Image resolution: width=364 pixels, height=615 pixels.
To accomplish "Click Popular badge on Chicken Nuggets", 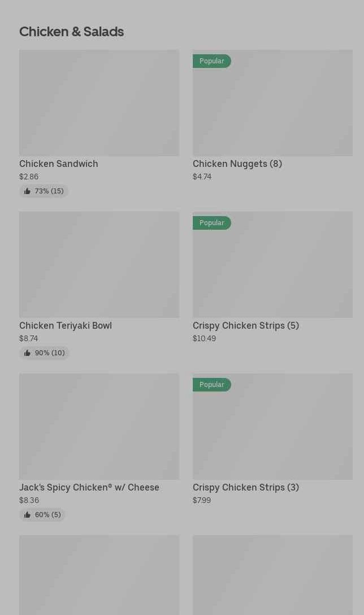I will pyautogui.click(x=211, y=61).
